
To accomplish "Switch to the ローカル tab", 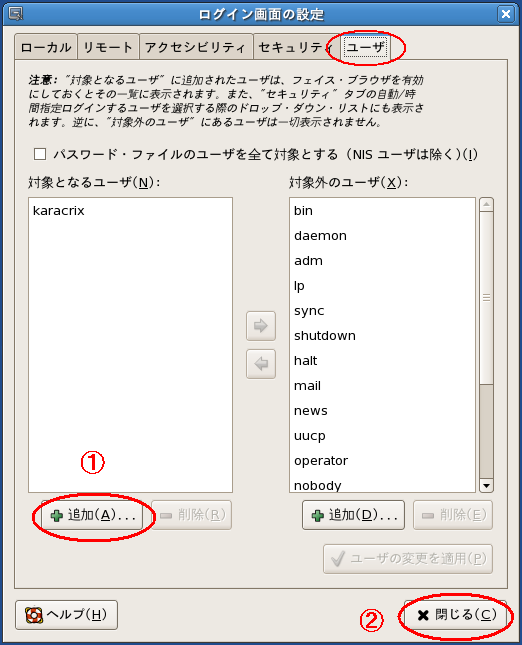I will (46, 47).
